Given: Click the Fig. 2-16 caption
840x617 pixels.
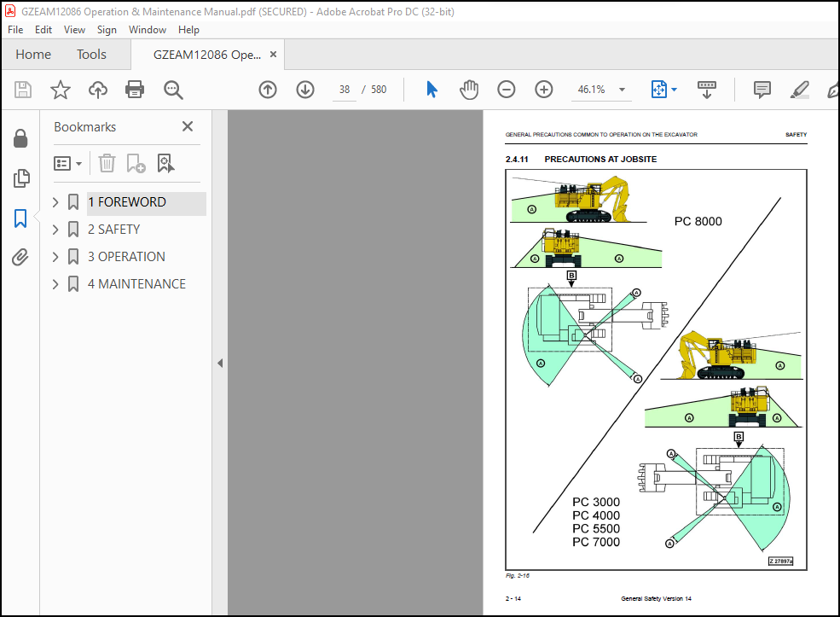Looking at the screenshot, I should point(518,576).
